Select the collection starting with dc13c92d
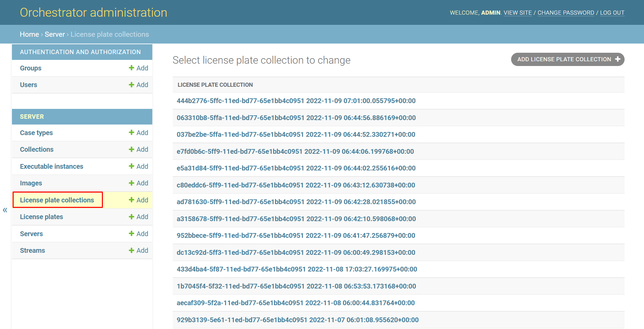The image size is (644, 329). (296, 252)
